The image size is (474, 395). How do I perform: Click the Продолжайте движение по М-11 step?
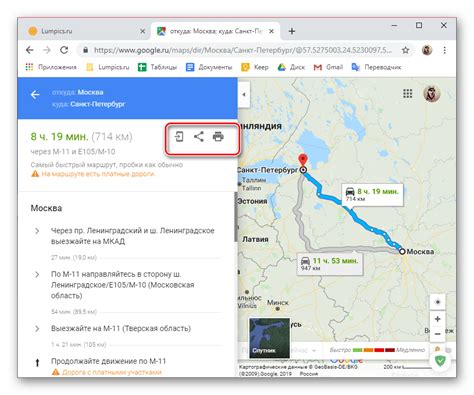click(x=108, y=361)
